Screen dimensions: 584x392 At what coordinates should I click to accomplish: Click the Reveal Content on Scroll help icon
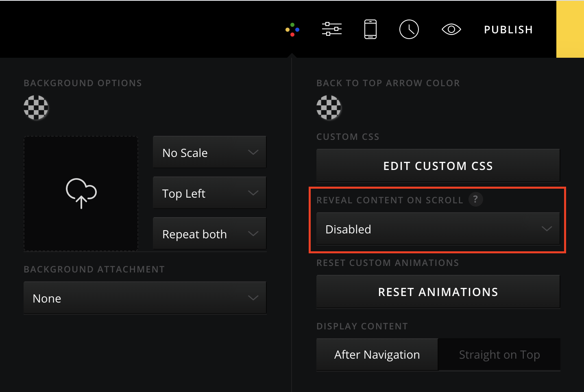475,199
